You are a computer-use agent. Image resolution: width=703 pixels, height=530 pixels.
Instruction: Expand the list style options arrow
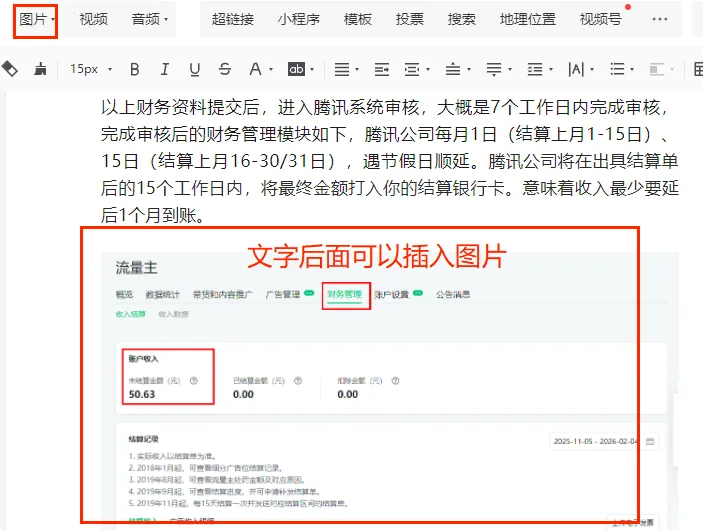point(632,70)
